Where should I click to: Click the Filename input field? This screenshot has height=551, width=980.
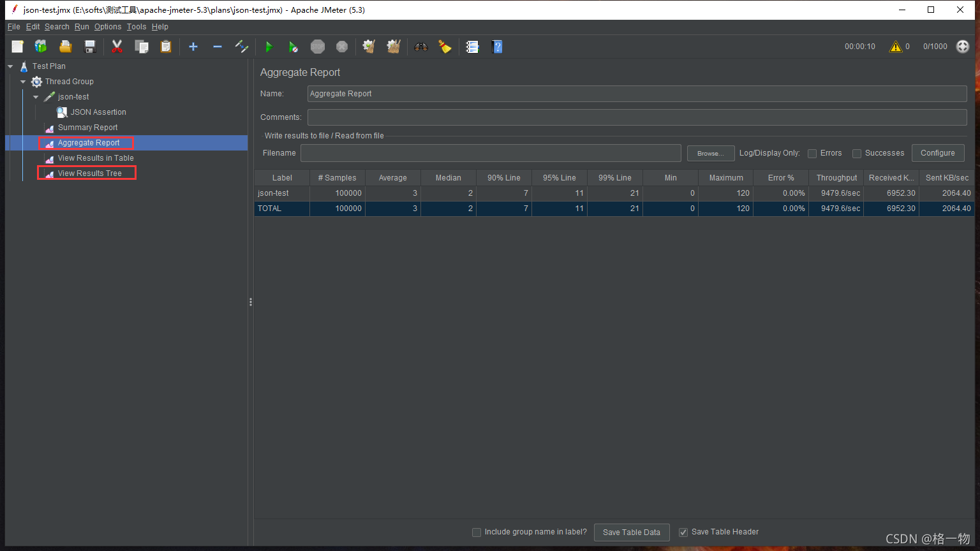tap(491, 153)
